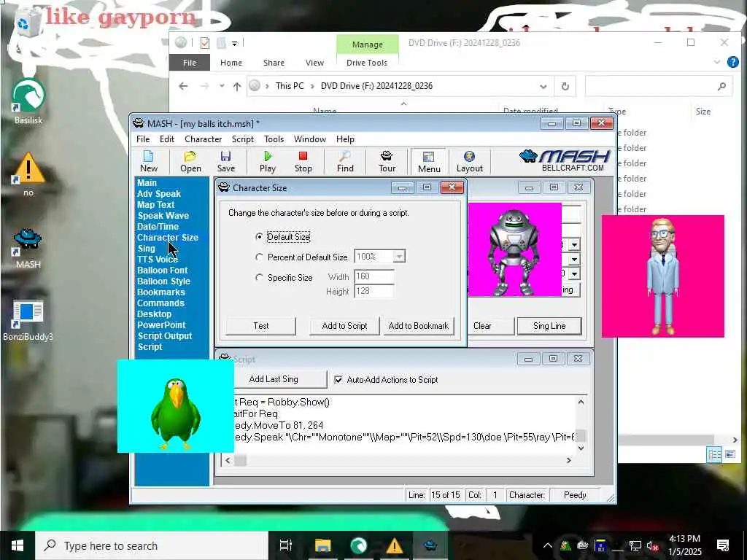Image resolution: width=747 pixels, height=560 pixels.
Task: Click the File Explorer search box
Action: click(x=658, y=86)
